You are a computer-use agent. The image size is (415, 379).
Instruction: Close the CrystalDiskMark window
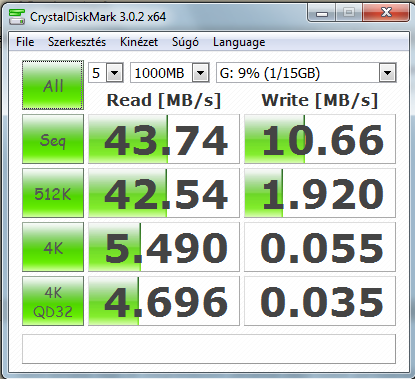386,13
